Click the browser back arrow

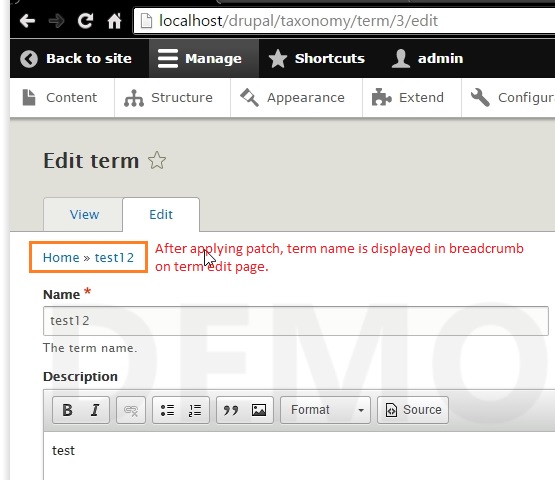pyautogui.click(x=27, y=21)
